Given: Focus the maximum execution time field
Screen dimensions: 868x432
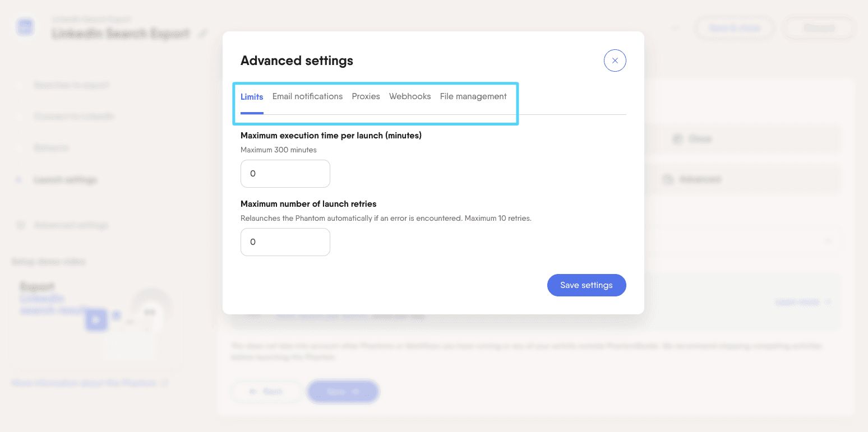Looking at the screenshot, I should click(285, 174).
